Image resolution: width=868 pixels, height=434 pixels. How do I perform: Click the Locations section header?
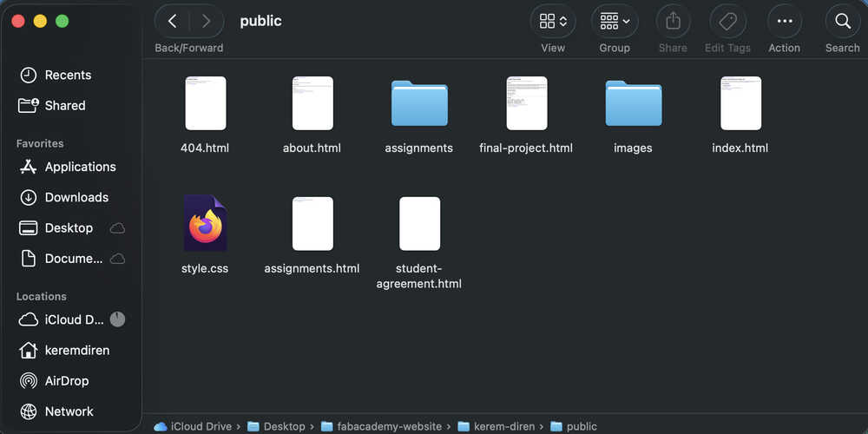pos(41,296)
